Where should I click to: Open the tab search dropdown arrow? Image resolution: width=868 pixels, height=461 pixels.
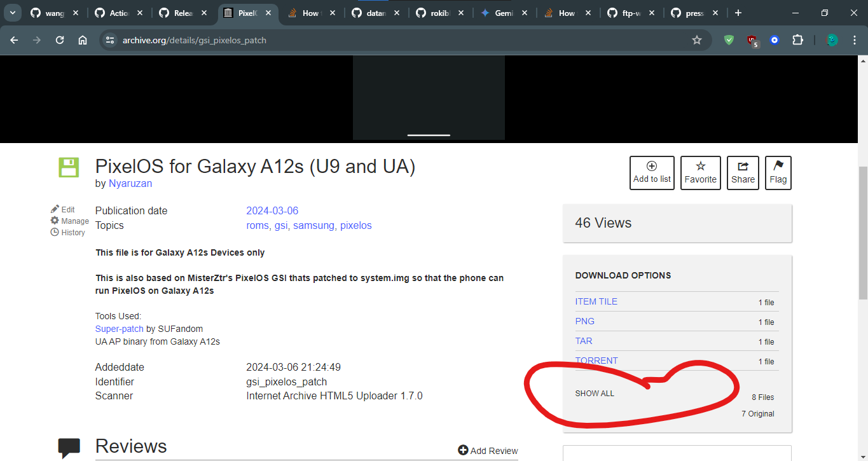pos(13,13)
